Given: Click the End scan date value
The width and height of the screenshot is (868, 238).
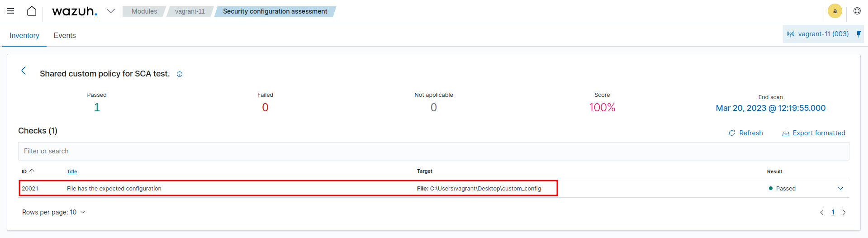Looking at the screenshot, I should point(770,108).
